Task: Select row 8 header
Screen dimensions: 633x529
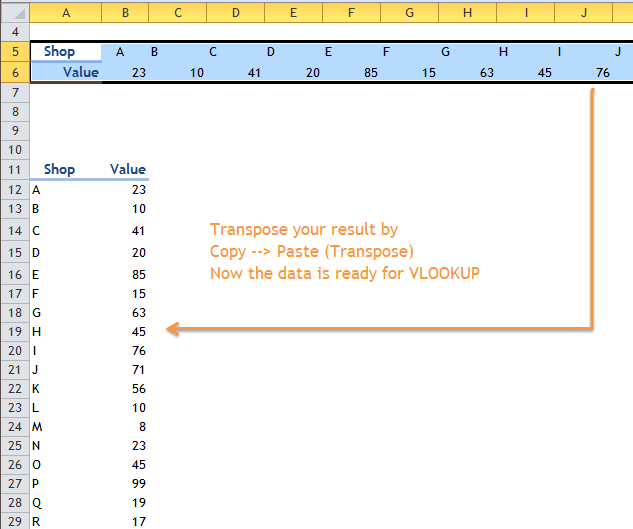Action: (x=15, y=112)
